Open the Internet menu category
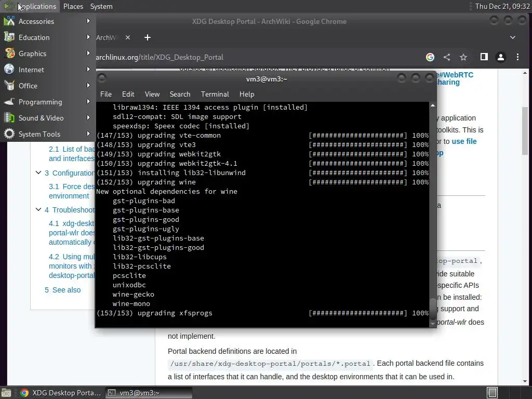Image resolution: width=532 pixels, height=399 pixels. [x=48, y=70]
